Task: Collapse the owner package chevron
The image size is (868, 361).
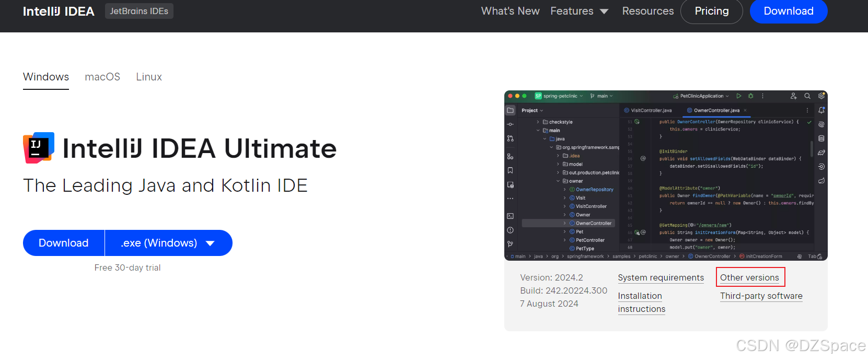Action: (x=558, y=181)
